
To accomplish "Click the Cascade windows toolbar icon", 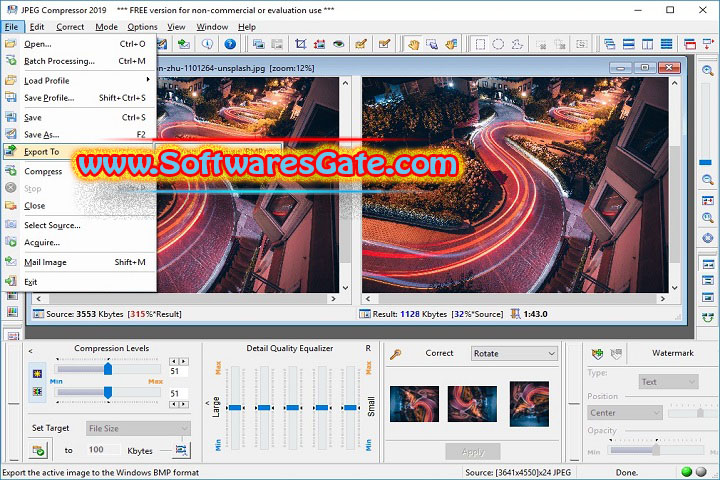I will point(609,44).
